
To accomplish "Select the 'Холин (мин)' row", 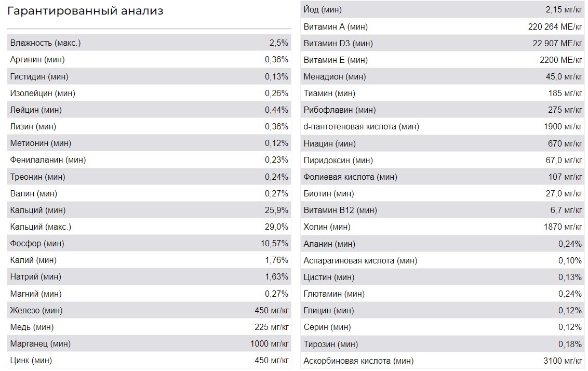I will [443, 227].
